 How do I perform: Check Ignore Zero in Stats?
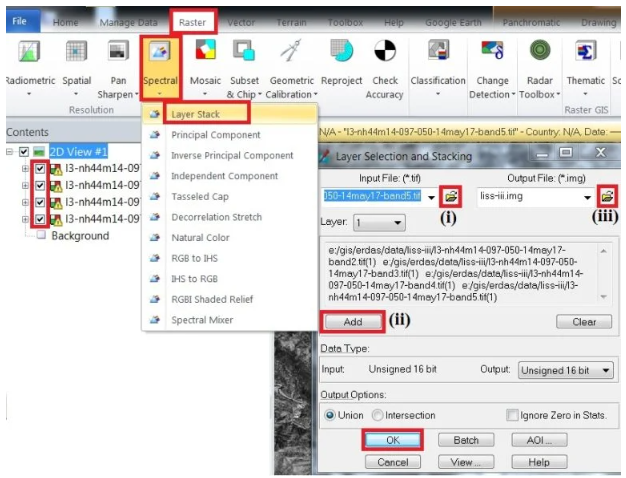(512, 415)
